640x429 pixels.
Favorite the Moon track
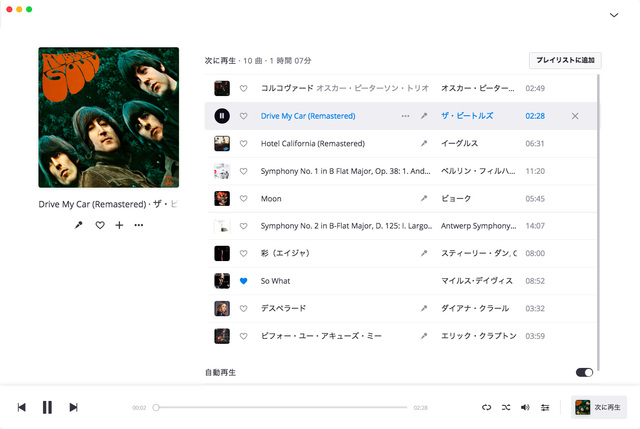[243, 198]
